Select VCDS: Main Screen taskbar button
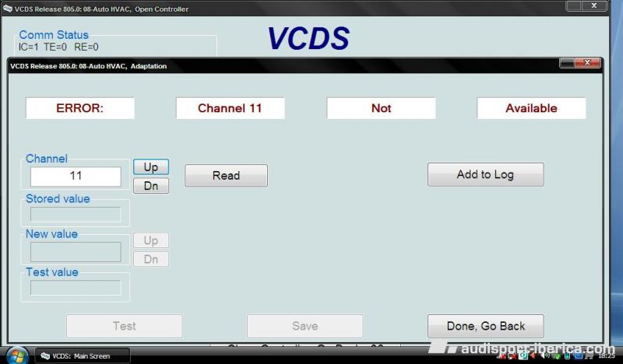 [83, 356]
